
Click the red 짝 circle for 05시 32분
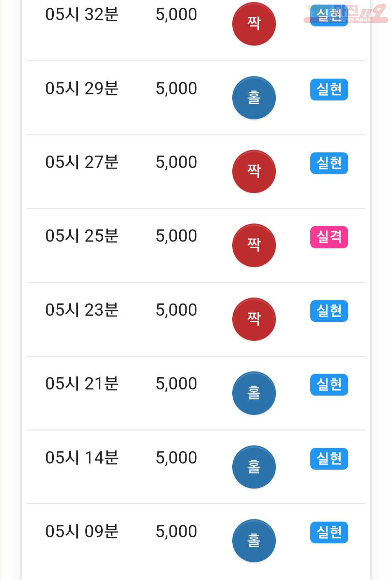coord(254,24)
